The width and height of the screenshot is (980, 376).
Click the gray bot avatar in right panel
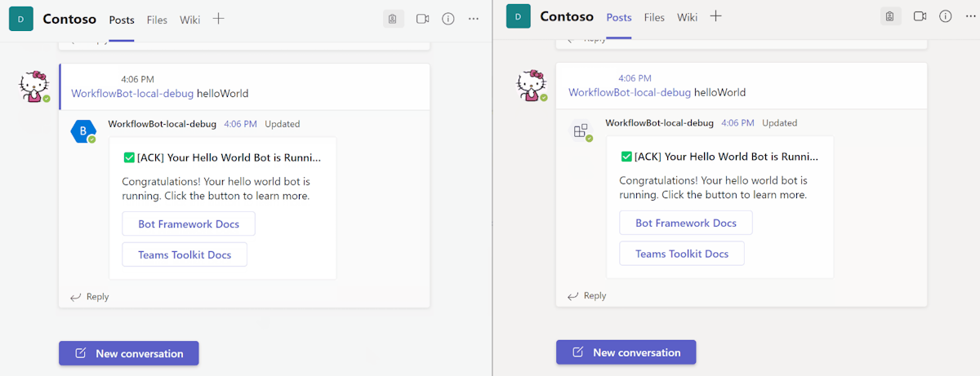click(581, 130)
